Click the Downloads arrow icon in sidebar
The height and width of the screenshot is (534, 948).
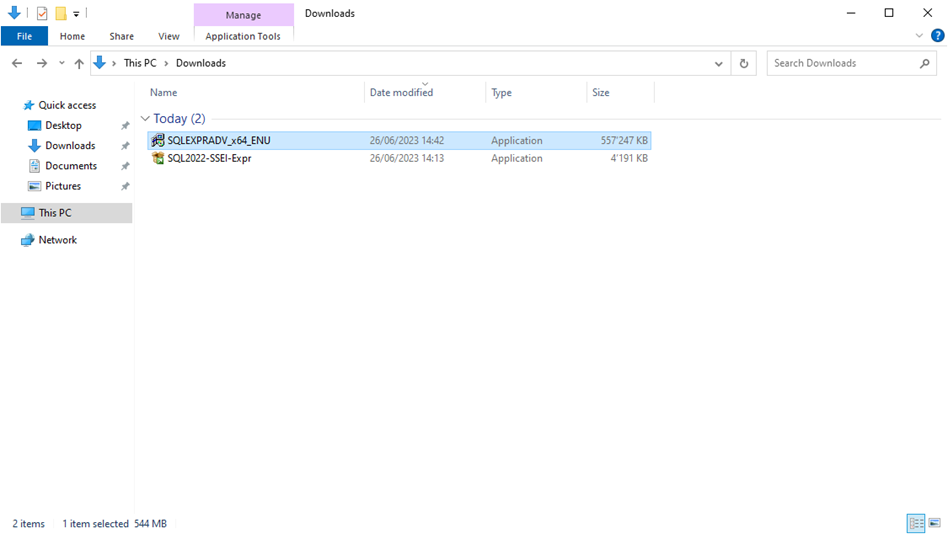[x=34, y=146]
